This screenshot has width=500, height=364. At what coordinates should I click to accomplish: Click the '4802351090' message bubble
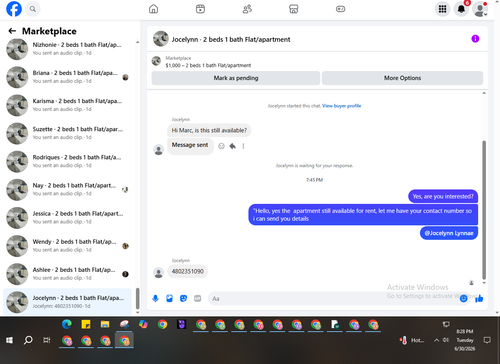pyautogui.click(x=188, y=271)
